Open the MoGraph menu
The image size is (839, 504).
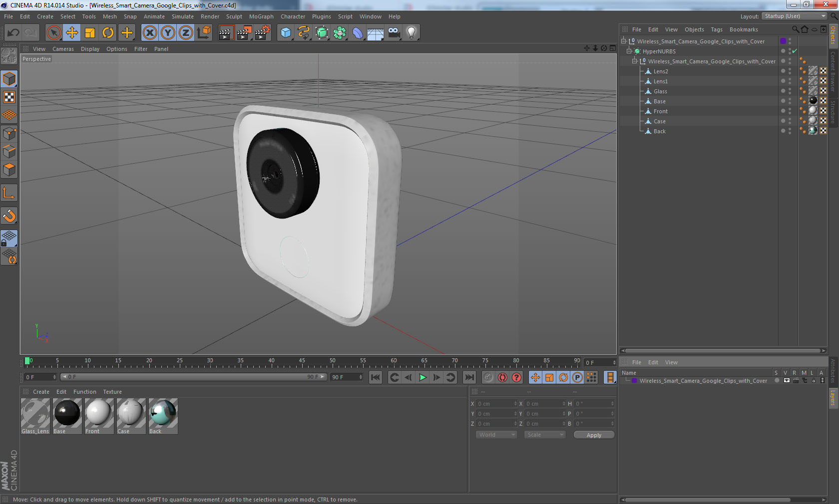261,16
